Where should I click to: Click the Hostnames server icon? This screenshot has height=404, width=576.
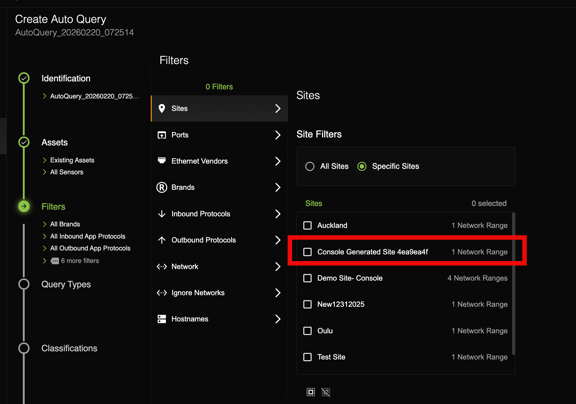162,319
